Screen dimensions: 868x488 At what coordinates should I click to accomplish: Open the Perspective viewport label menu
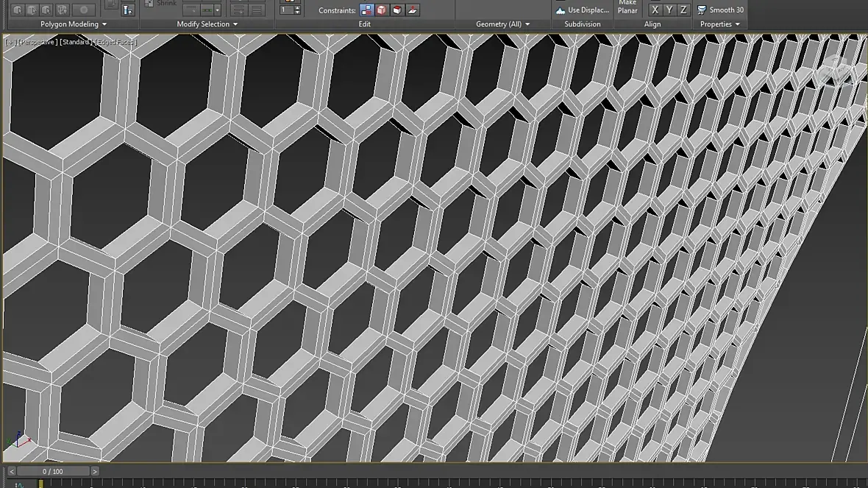pos(37,42)
